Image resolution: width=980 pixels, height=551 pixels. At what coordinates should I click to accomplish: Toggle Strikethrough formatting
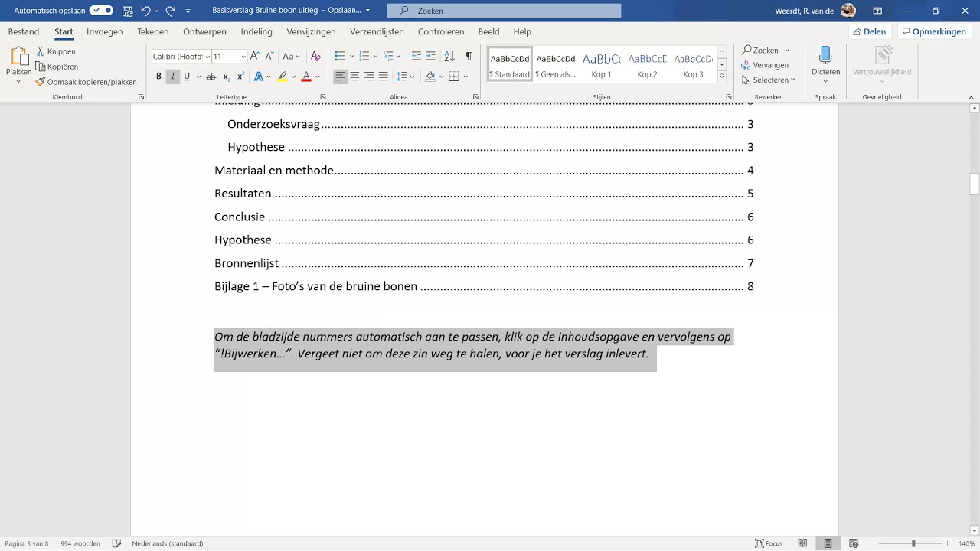point(211,77)
